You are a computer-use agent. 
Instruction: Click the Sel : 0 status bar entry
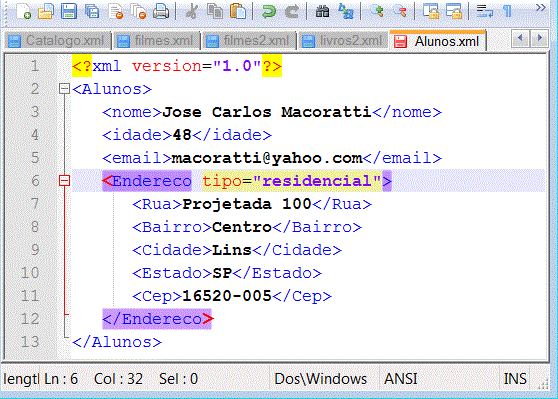coord(178,379)
